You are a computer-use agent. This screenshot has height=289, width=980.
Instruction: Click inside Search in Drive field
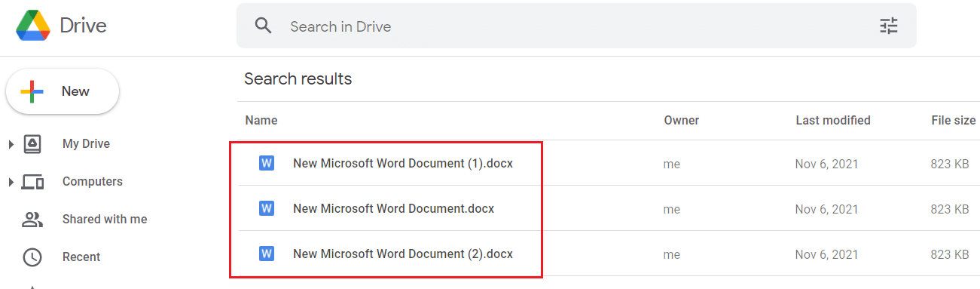[576, 26]
